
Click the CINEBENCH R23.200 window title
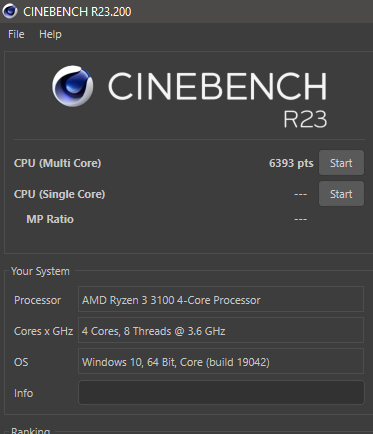77,12
